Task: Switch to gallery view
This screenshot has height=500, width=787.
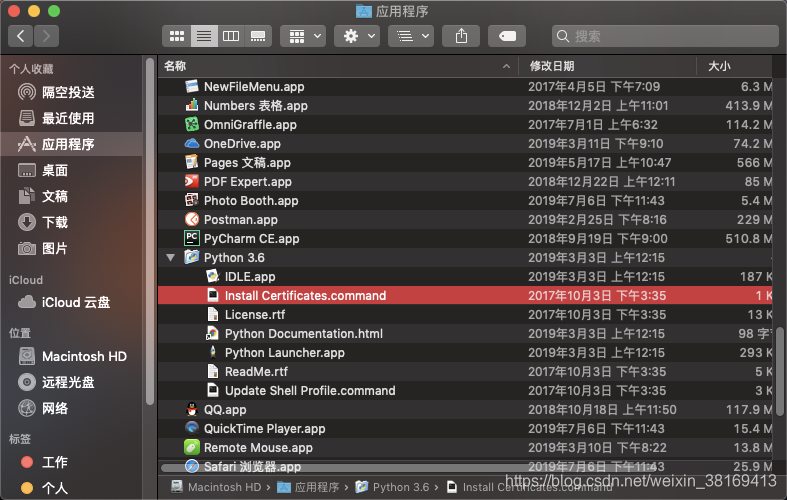Action: (258, 36)
